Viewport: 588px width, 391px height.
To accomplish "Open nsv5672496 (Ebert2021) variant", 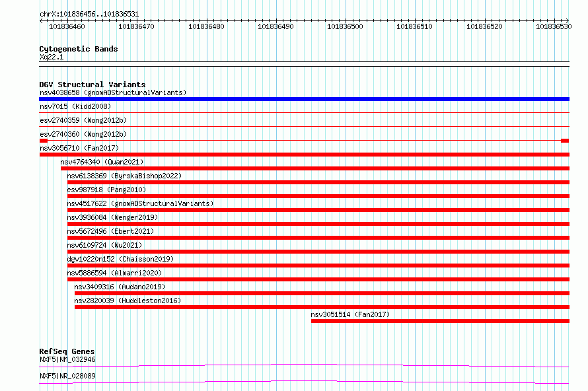I will (x=110, y=231).
